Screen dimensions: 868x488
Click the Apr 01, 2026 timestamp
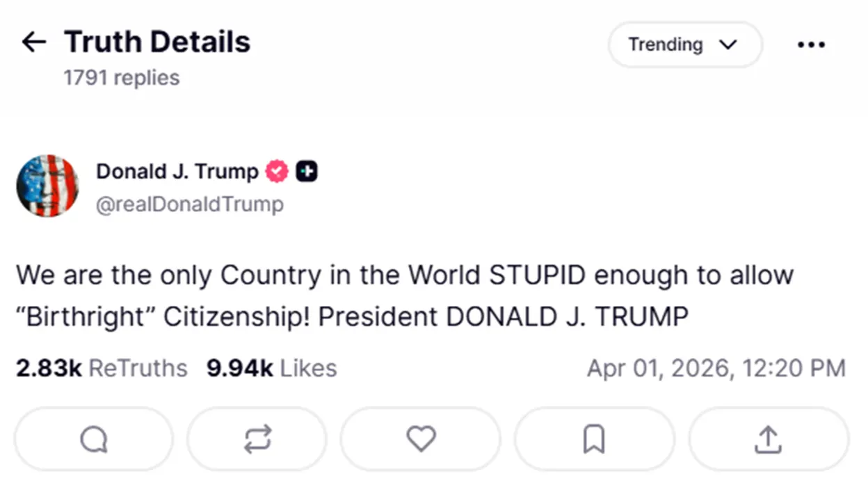pos(716,368)
